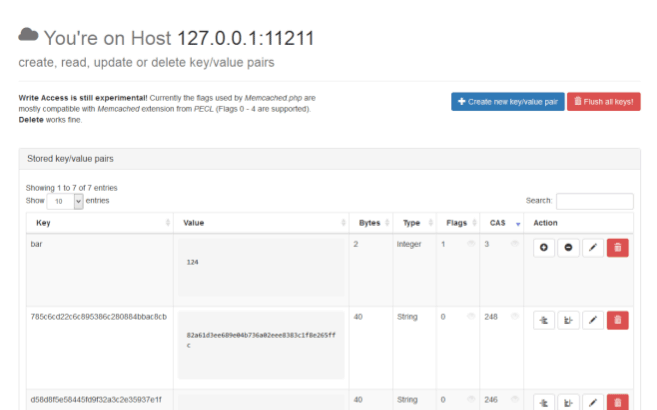Click the red Flush all keys! button
Viewport: 657px width, 410px height.
604,102
